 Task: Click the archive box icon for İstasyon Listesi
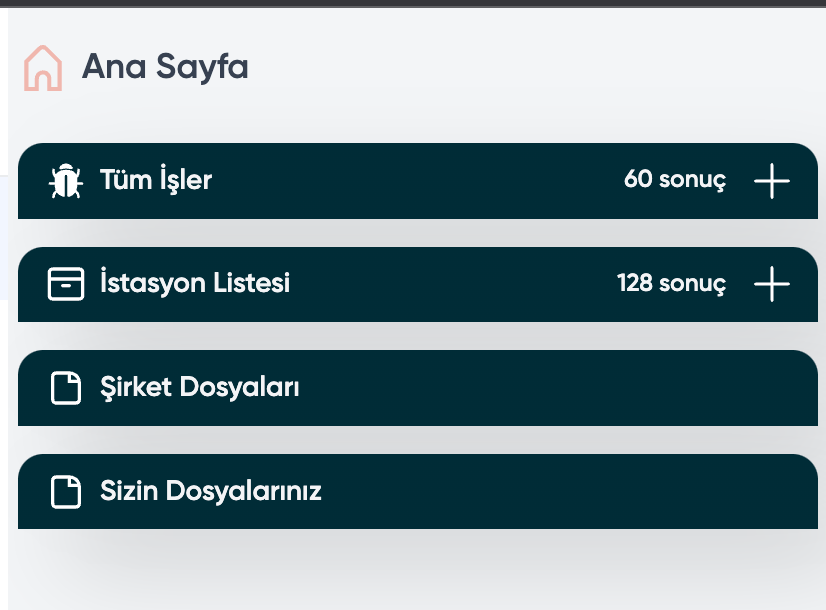point(66,284)
